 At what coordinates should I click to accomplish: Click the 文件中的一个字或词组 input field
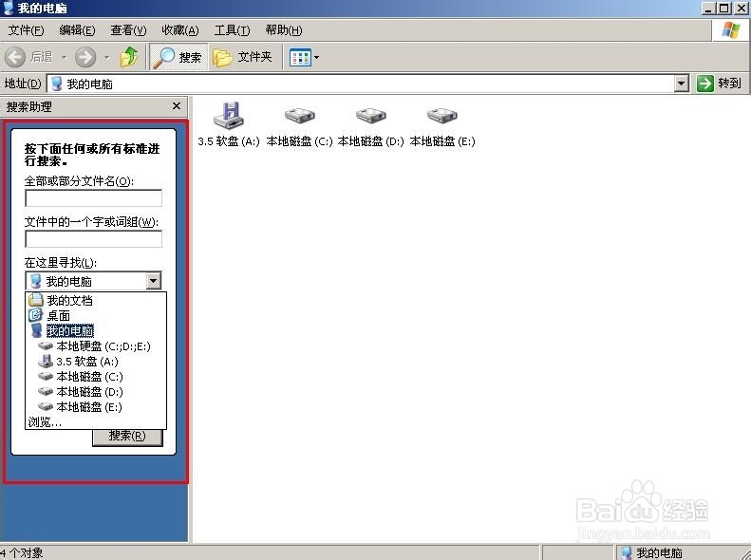[x=93, y=238]
